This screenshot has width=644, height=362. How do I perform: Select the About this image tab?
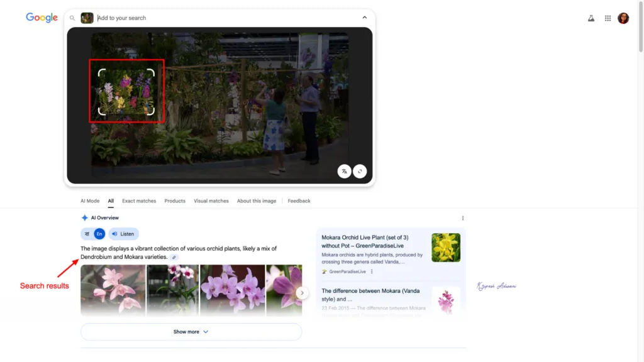(257, 200)
